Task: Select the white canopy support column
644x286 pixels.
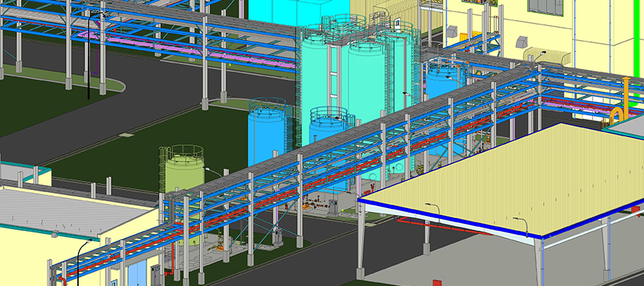Action: [x=361, y=243]
